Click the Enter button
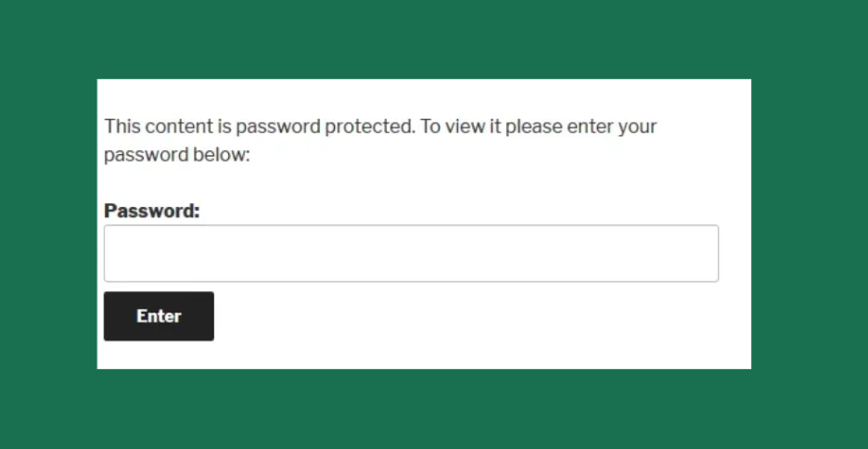Image resolution: width=868 pixels, height=449 pixels. 159,316
